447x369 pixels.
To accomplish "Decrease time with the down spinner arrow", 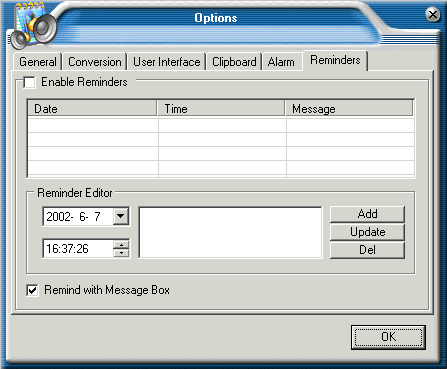I will click(x=121, y=253).
